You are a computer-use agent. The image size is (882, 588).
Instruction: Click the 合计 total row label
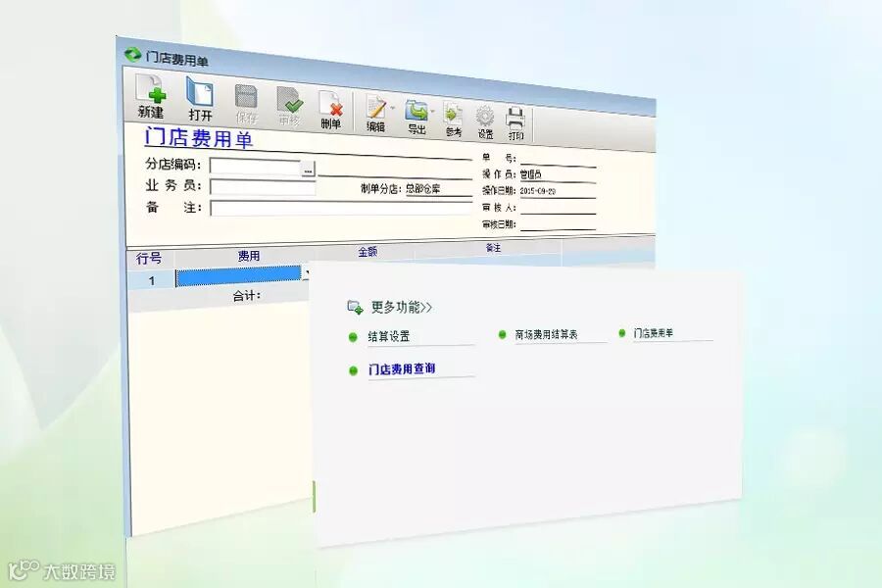click(246, 296)
